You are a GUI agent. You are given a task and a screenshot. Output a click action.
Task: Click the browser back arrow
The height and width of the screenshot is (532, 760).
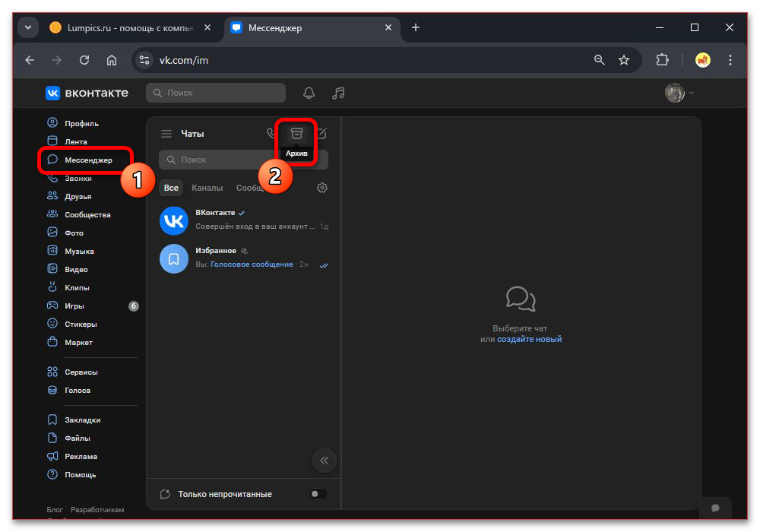30,60
